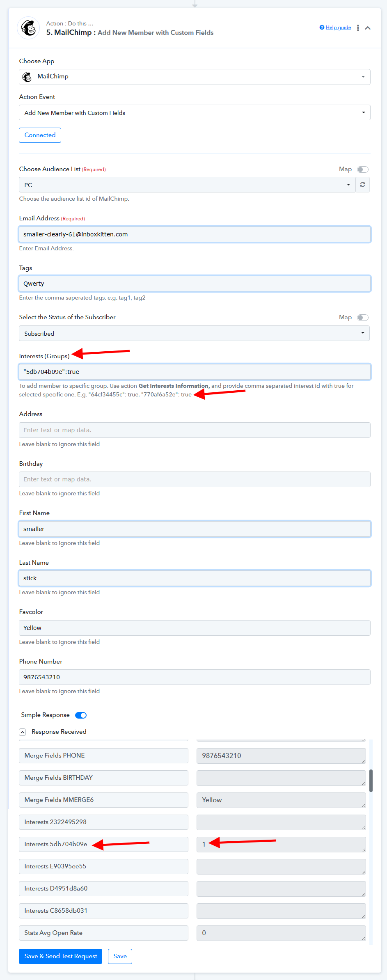This screenshot has height=980, width=387.
Task: Click the Birthday input field
Action: (195, 479)
